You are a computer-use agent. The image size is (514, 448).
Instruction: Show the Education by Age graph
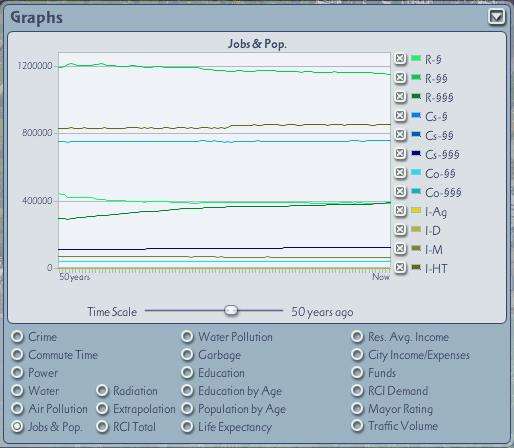[187, 390]
